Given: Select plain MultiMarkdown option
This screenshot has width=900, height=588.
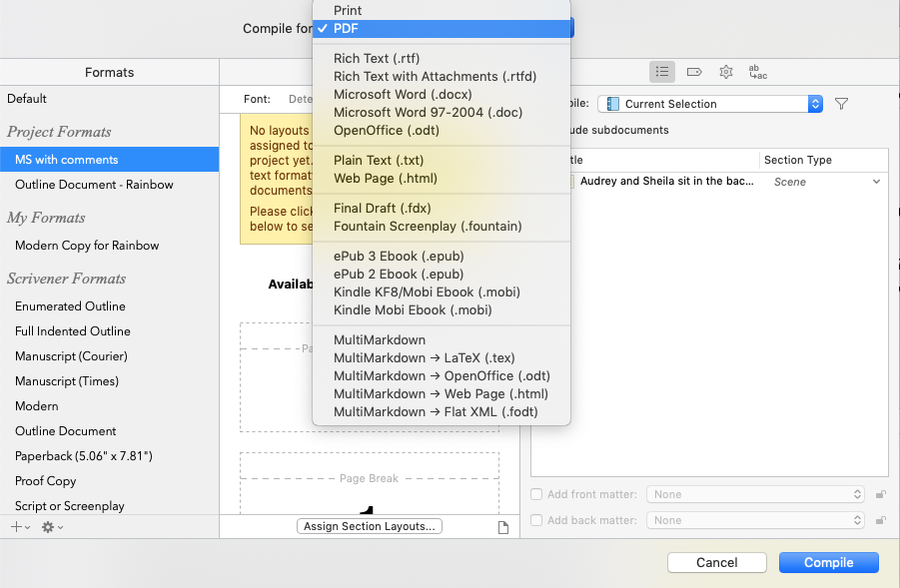Looking at the screenshot, I should pyautogui.click(x=442, y=340).
